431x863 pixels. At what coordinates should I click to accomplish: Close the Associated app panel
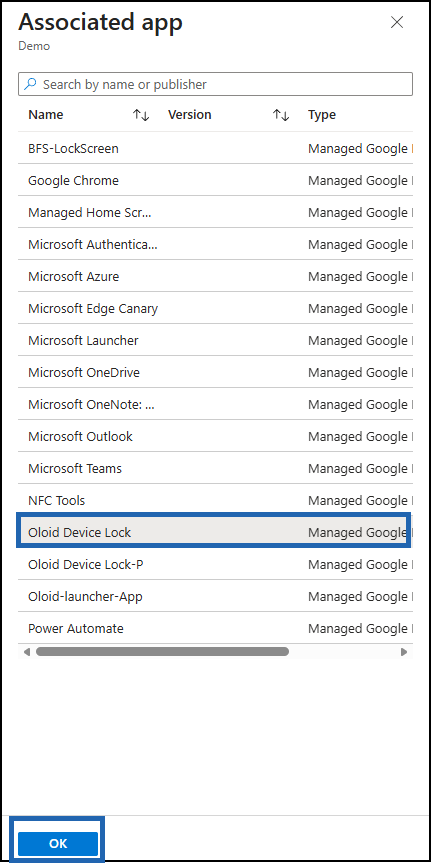click(396, 23)
